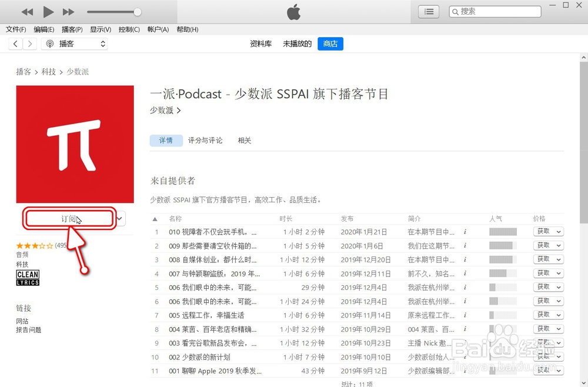Open the 显示(V) menu
The width and height of the screenshot is (588, 387).
(x=101, y=29)
